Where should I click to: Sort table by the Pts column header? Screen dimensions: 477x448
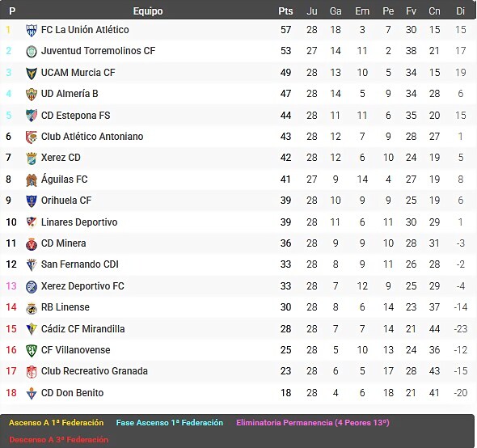tap(285, 11)
